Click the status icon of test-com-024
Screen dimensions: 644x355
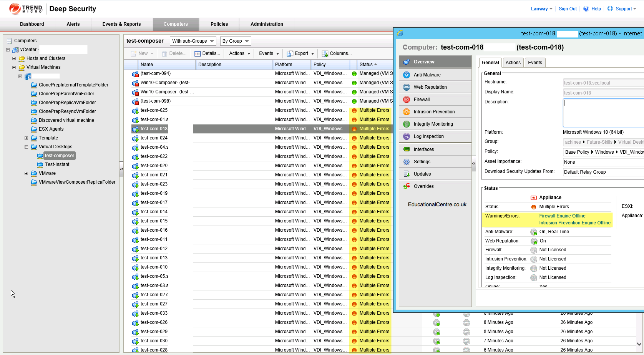point(354,138)
